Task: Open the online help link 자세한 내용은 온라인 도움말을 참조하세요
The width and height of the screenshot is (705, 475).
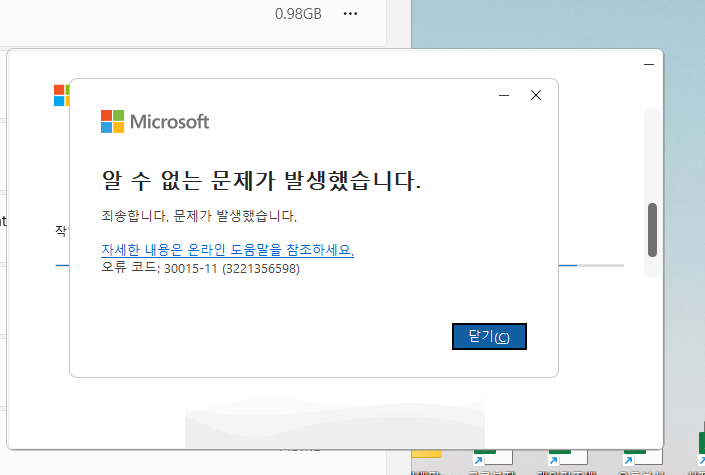Action: pyautogui.click(x=228, y=250)
